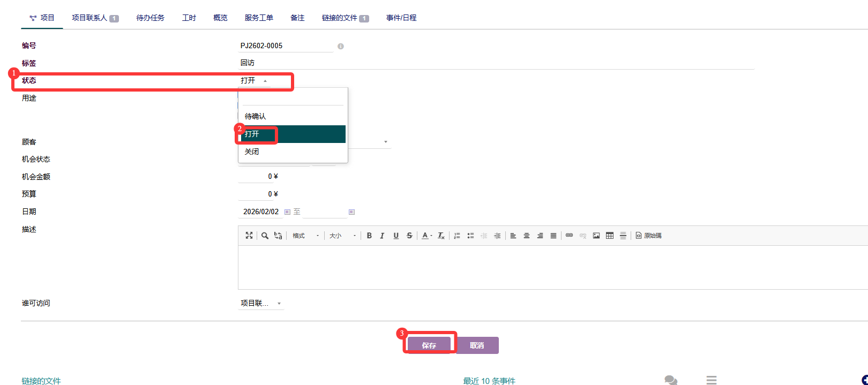
Task: Click the 预算 budget input field
Action: pos(256,194)
